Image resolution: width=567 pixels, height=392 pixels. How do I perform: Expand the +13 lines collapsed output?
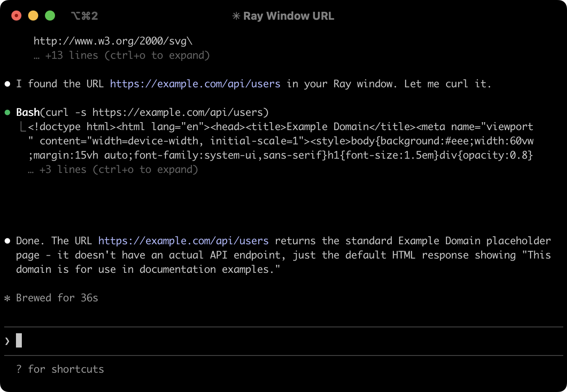pyautogui.click(x=122, y=55)
